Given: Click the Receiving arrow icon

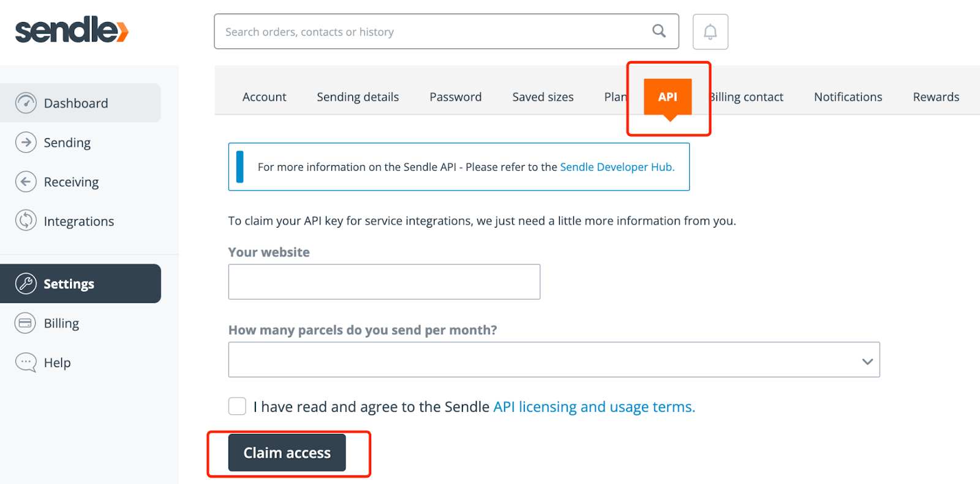Looking at the screenshot, I should tap(26, 182).
